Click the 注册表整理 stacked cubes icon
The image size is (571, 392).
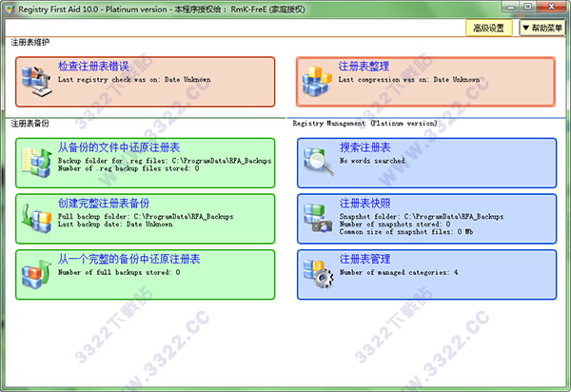pos(317,82)
